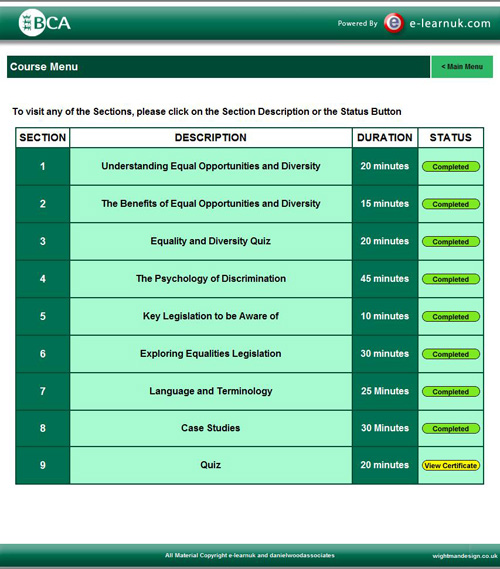
Task: Select Key Legislation to be Aware of
Action: coord(210,316)
